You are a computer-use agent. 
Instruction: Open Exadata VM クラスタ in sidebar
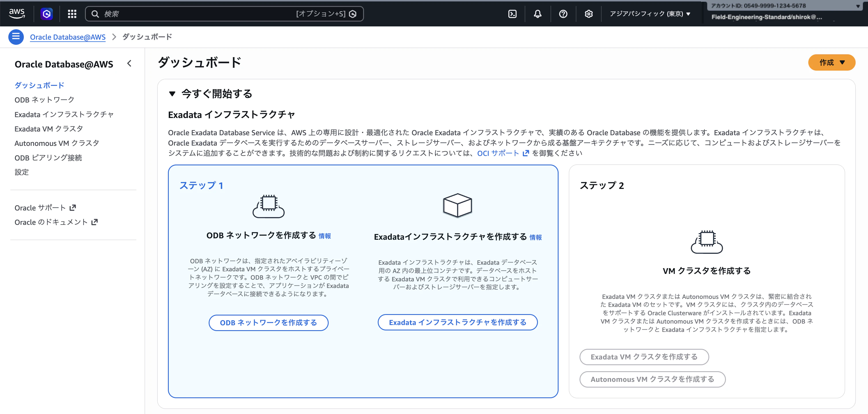pos(49,129)
